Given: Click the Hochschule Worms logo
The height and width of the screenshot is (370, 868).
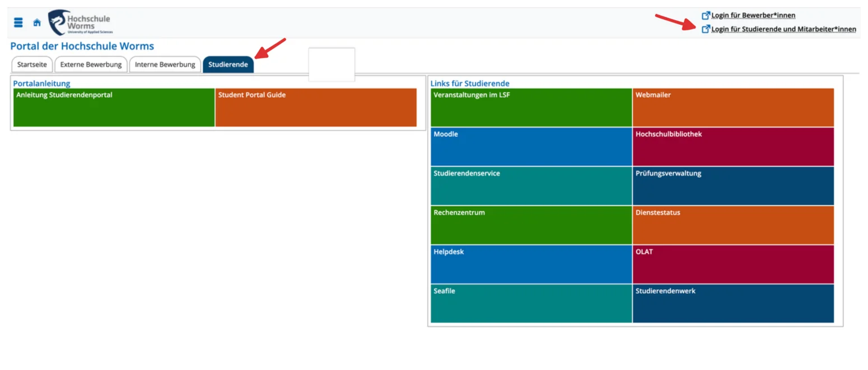Looking at the screenshot, I should [x=81, y=22].
